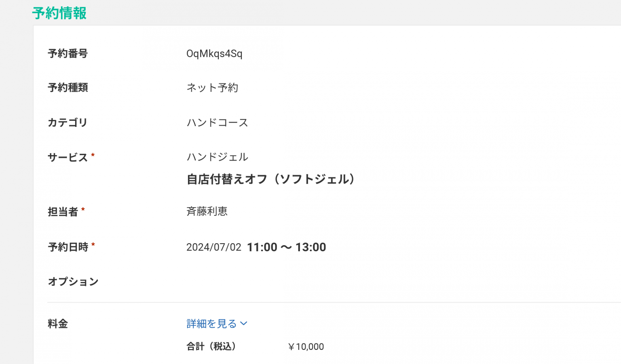Click the 担当者 field label
The width and height of the screenshot is (621, 364).
[x=63, y=212]
